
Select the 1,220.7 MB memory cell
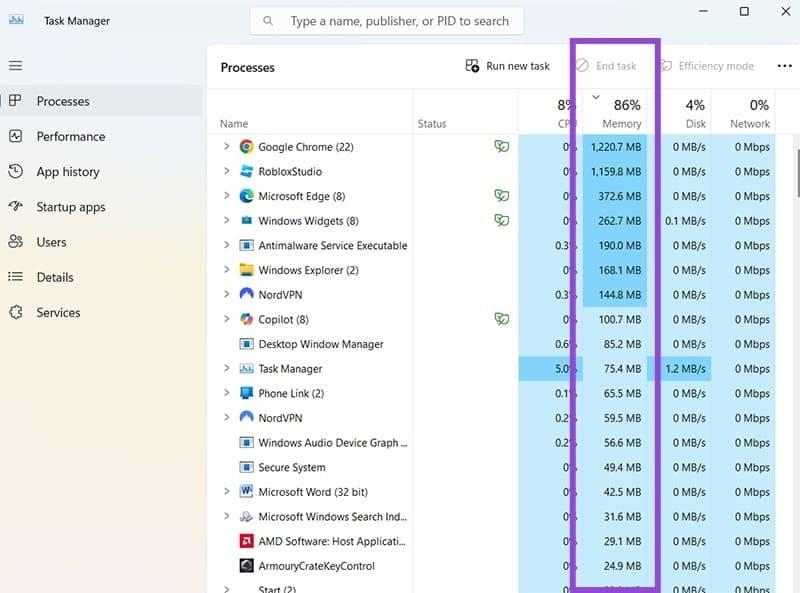(x=615, y=147)
